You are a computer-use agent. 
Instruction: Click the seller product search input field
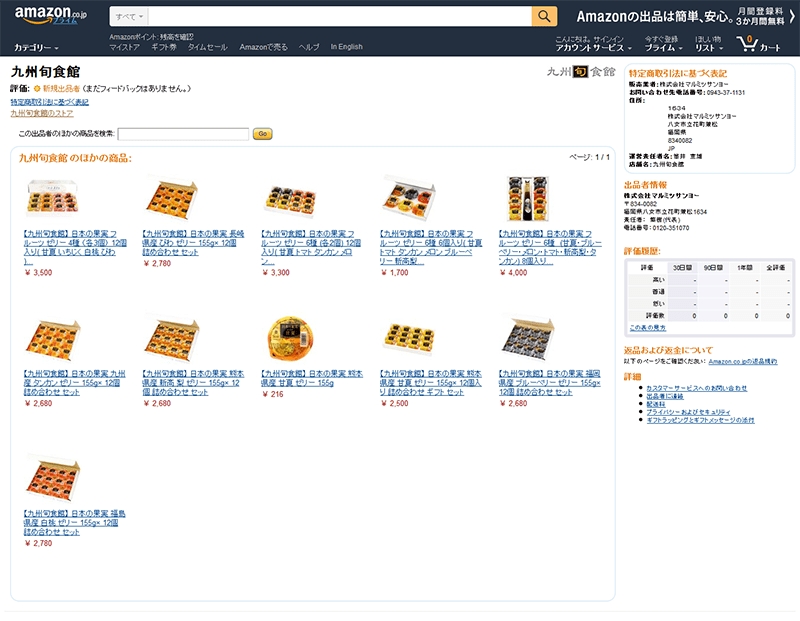pos(183,134)
